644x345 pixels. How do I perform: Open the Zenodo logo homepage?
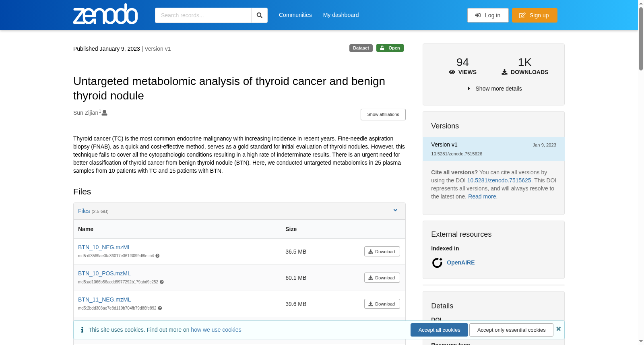click(105, 14)
